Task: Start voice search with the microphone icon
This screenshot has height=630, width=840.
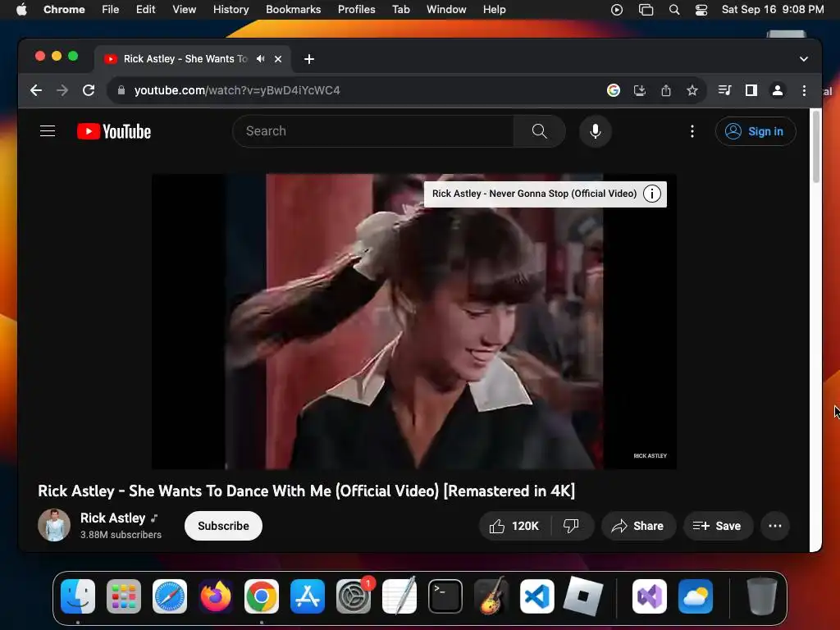Action: [x=596, y=131]
